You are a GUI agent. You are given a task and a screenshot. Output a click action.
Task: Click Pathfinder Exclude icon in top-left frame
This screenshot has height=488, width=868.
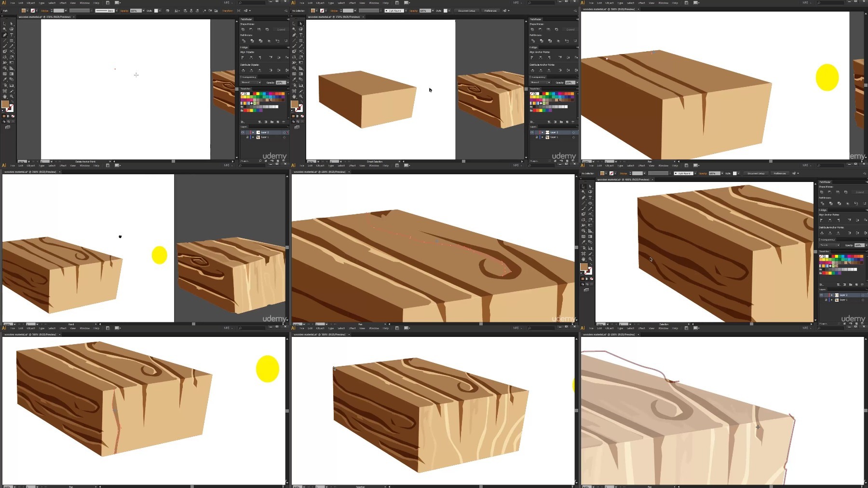tap(267, 29)
